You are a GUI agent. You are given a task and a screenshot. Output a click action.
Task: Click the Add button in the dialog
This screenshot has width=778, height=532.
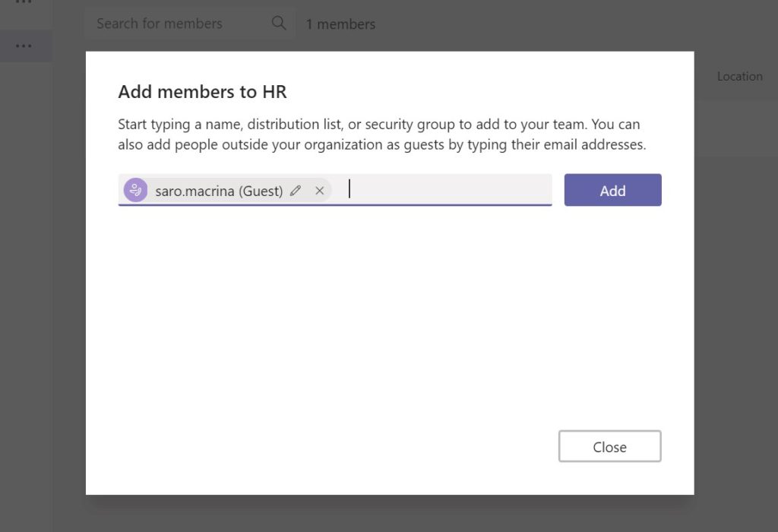click(613, 190)
